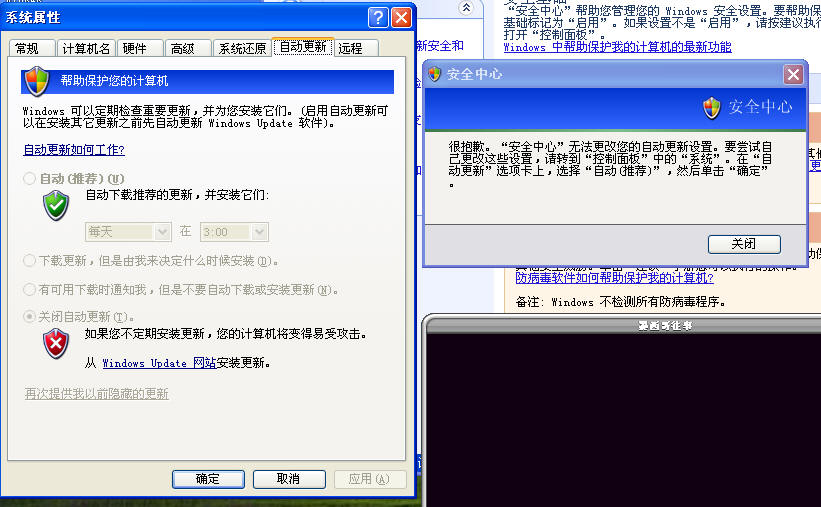The image size is (821, 507).
Task: Click text 如果您不定期安装更新，您的计算机将变得易受攻击
Action: (x=226, y=334)
